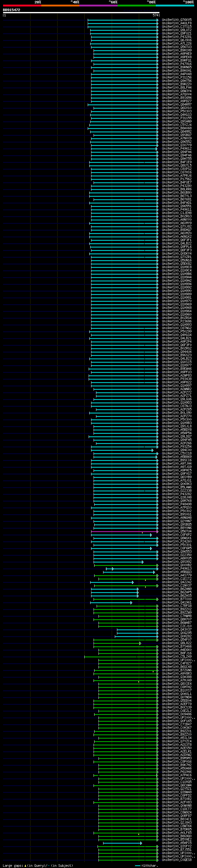Click the end position value 574

pyautogui.click(x=155, y=15)
